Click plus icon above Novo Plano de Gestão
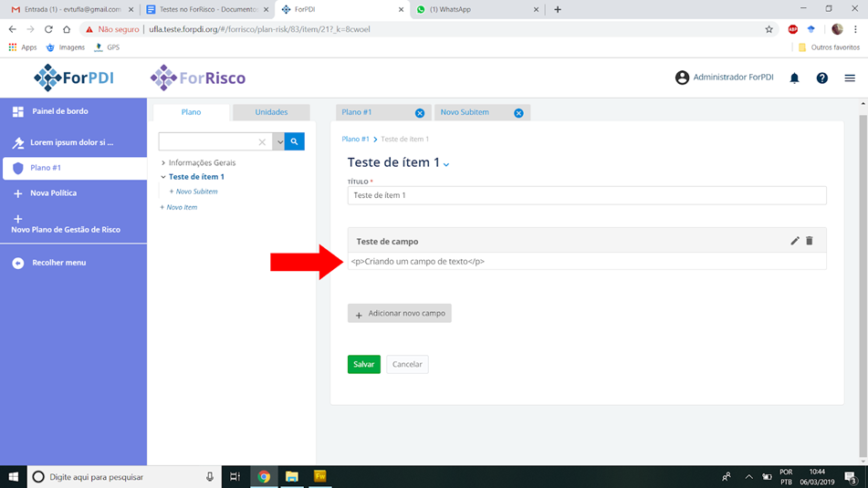 pos(17,219)
